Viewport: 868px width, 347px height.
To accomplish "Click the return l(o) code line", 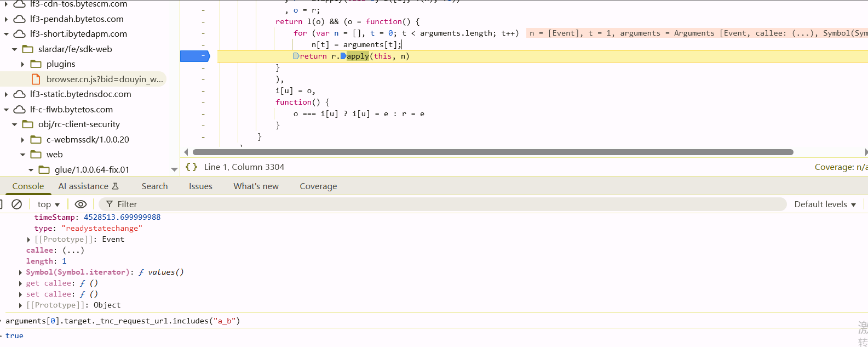I will click(x=348, y=22).
